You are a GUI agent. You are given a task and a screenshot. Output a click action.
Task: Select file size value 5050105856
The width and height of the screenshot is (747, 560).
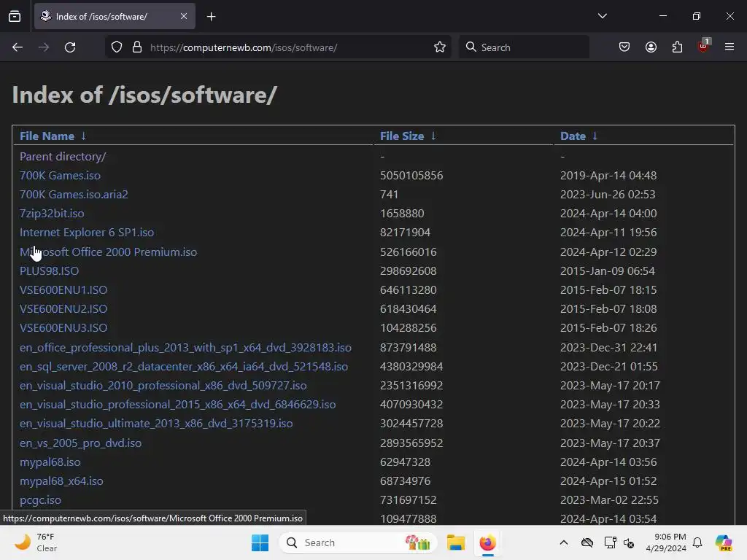[x=411, y=176]
